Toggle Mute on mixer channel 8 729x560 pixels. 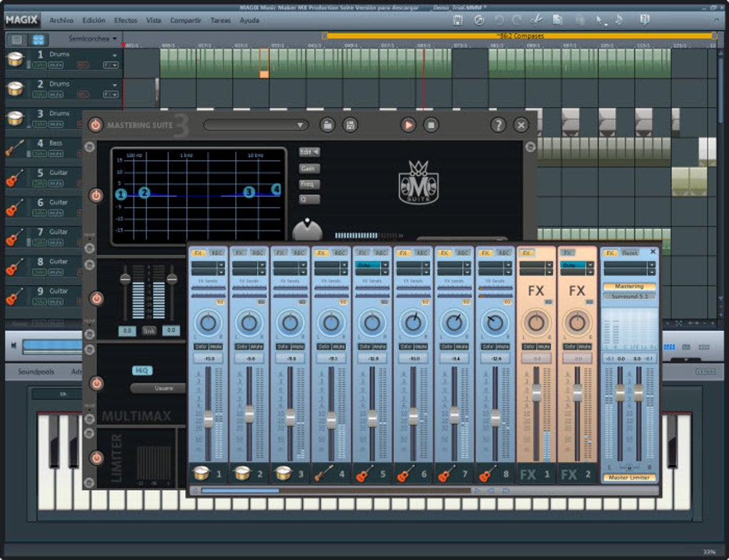pyautogui.click(x=502, y=346)
